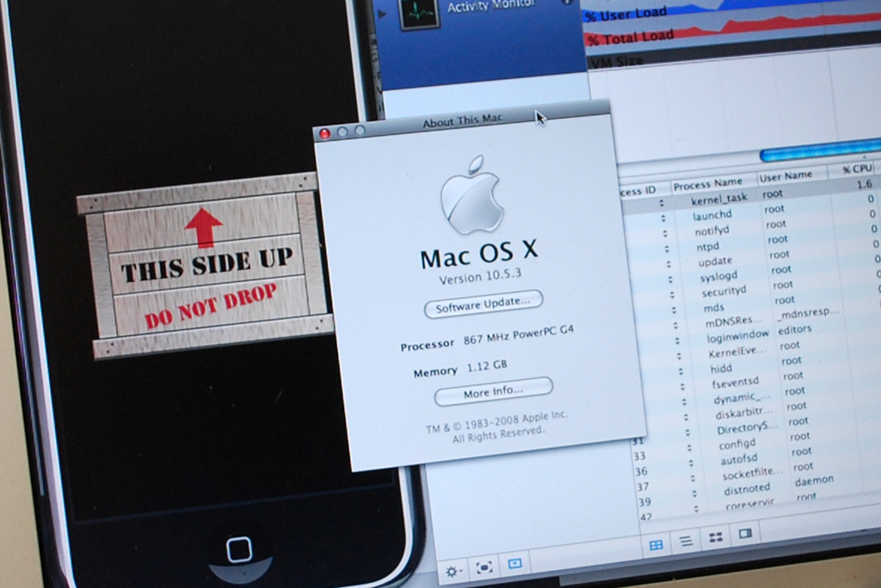This screenshot has height=588, width=881.
Task: Switch to column view
Action: (x=716, y=537)
